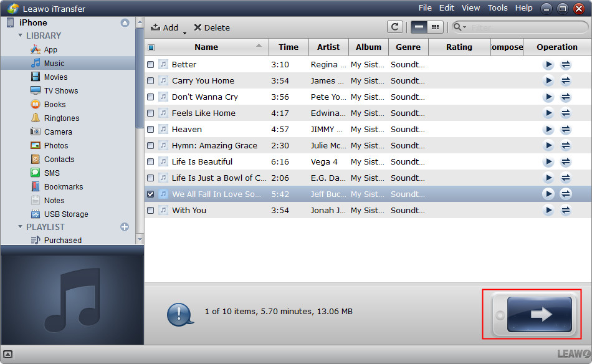Click the refresh icon in the toolbar
Screen dimensions: 592x364
click(394, 27)
